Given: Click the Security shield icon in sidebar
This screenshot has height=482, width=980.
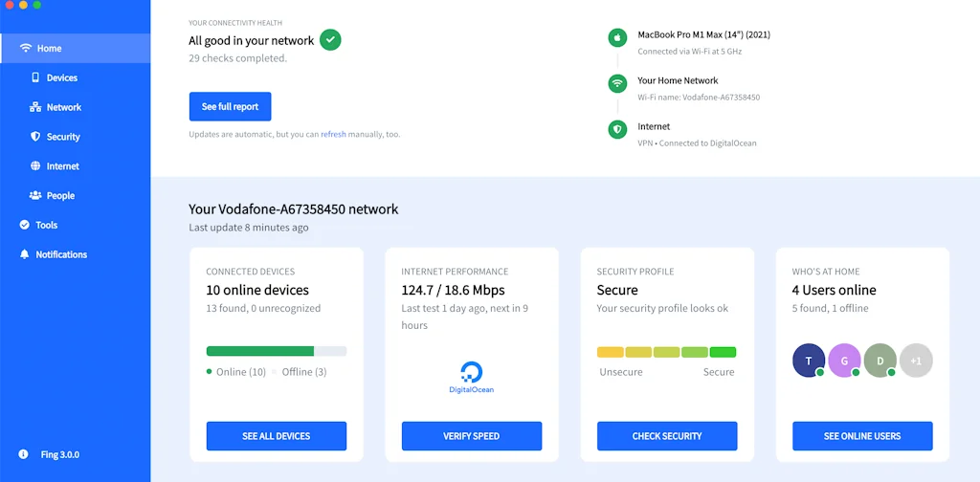Looking at the screenshot, I should [35, 137].
